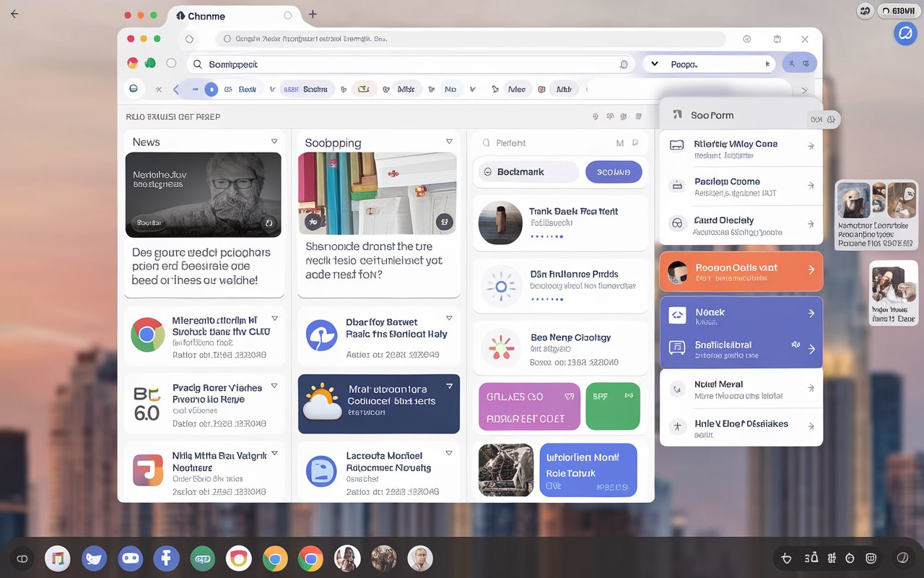Image resolution: width=924 pixels, height=578 pixels.
Task: Click the house icon on the purple Nonek row
Action: (x=677, y=314)
